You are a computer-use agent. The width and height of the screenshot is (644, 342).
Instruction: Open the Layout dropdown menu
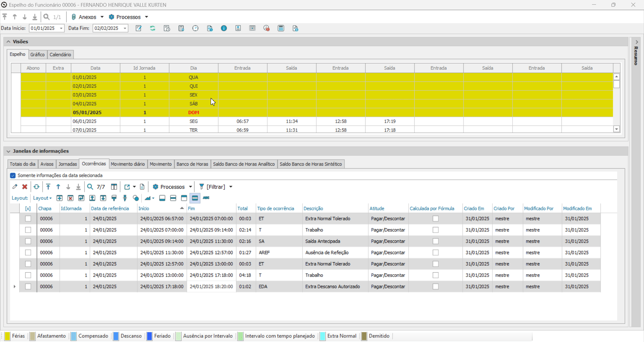click(42, 198)
